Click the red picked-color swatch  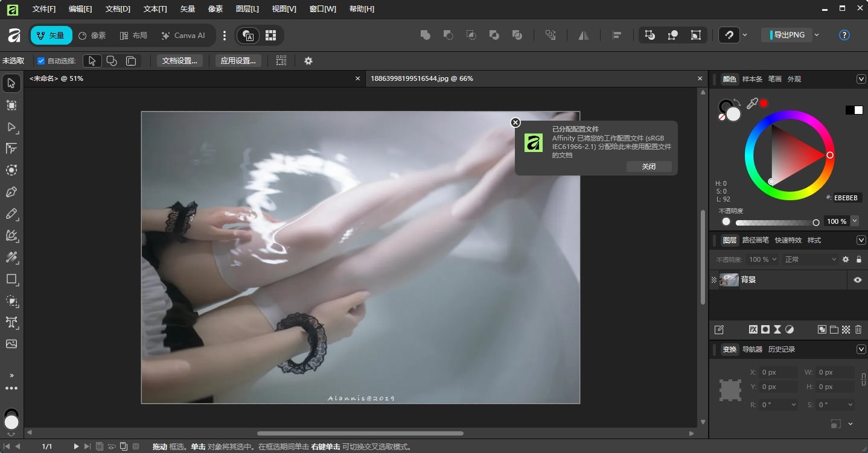[764, 104]
